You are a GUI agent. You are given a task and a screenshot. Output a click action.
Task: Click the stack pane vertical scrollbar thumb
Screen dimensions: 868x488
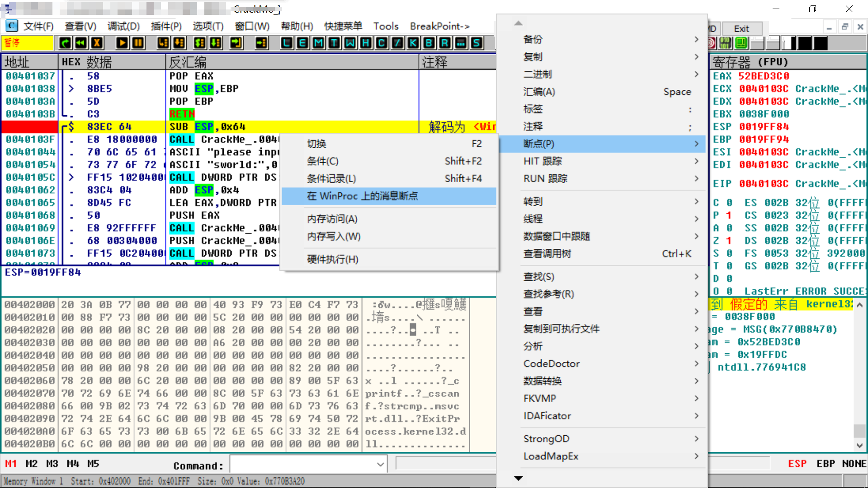tap(859, 431)
